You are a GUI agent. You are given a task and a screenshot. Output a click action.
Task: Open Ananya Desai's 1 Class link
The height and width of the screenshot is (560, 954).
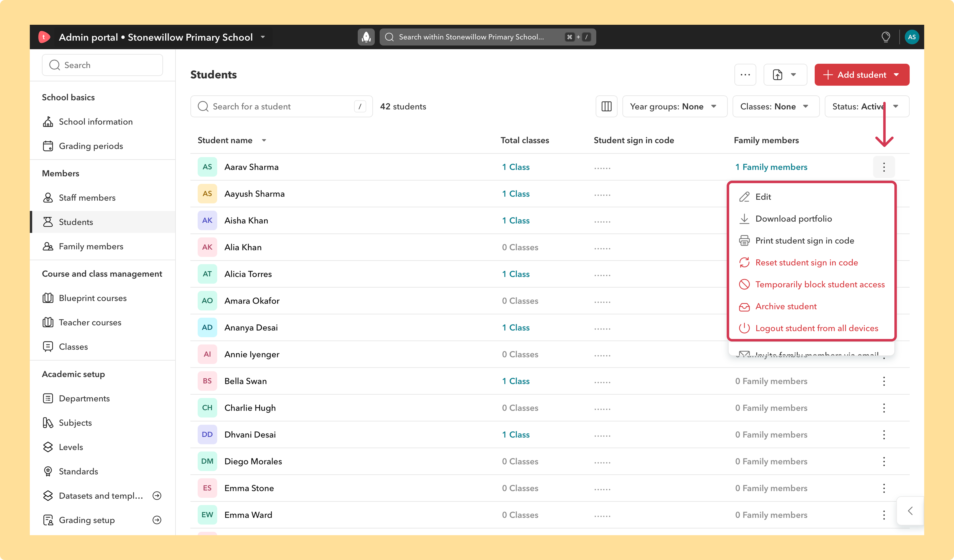(516, 328)
